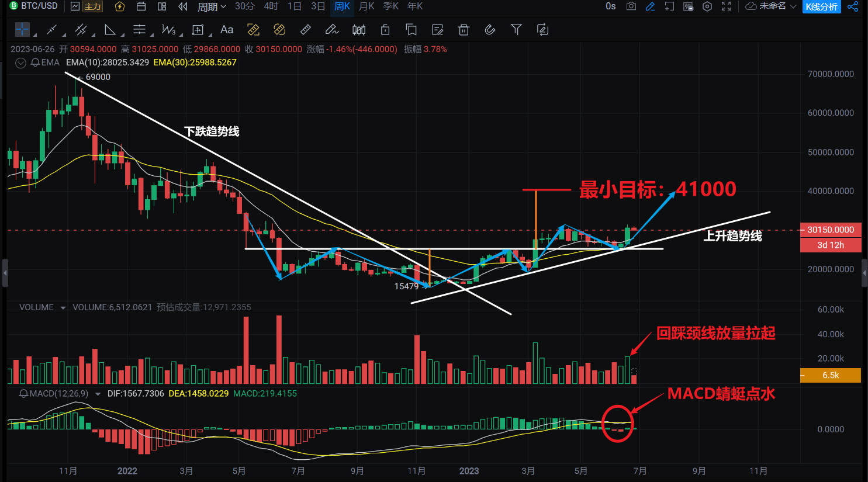Switch to the 月K monthly timeframe
Viewport: 868px width, 482px height.
click(x=366, y=6)
